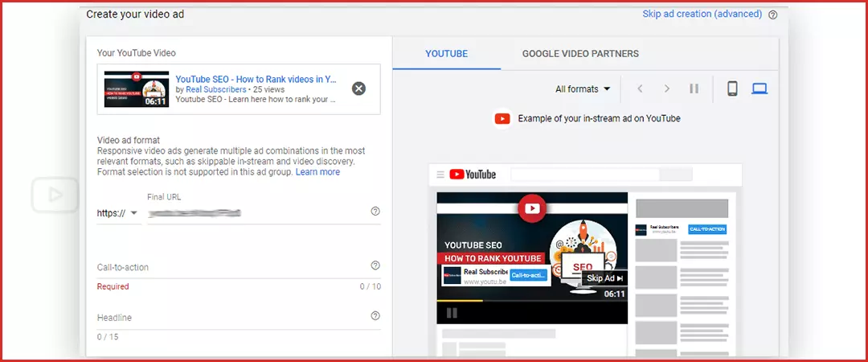868x362 pixels.
Task: Switch to the YOUTUBE tab
Action: tap(447, 54)
